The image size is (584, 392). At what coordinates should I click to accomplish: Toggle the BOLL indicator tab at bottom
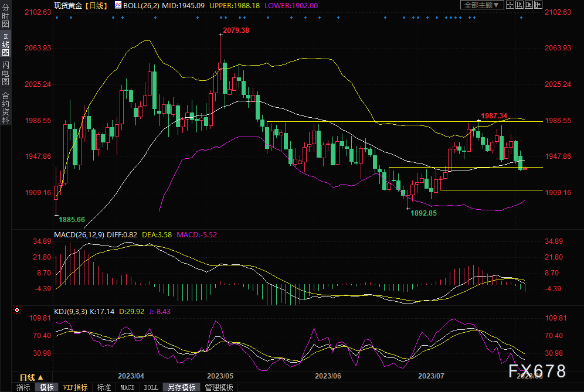click(x=151, y=387)
